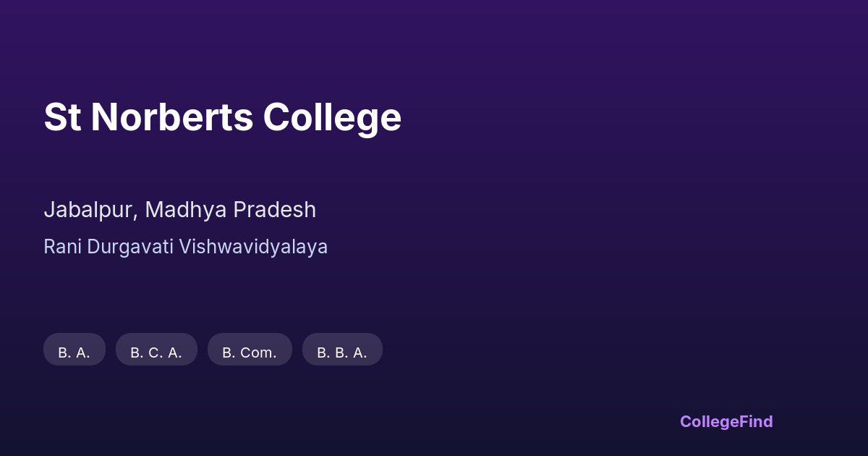Select the B. C. A. course tag

coord(156,352)
